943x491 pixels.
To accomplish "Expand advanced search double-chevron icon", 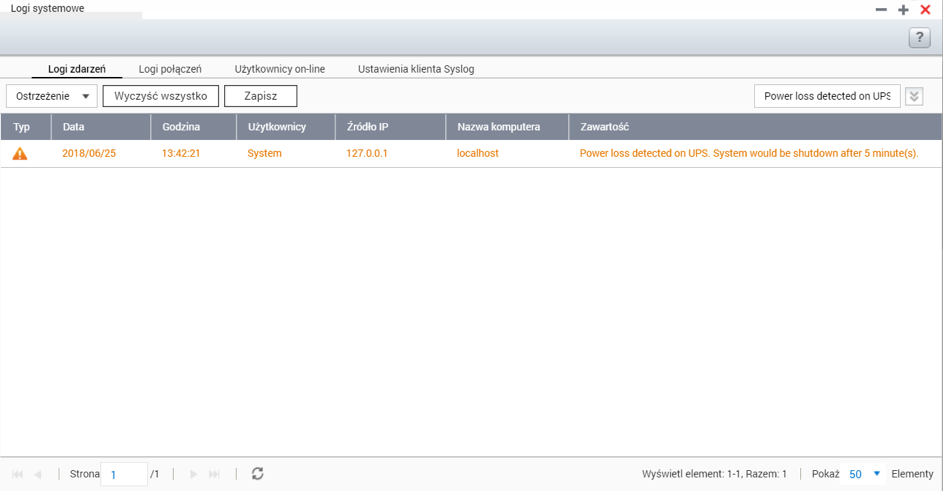I will pyautogui.click(x=914, y=96).
